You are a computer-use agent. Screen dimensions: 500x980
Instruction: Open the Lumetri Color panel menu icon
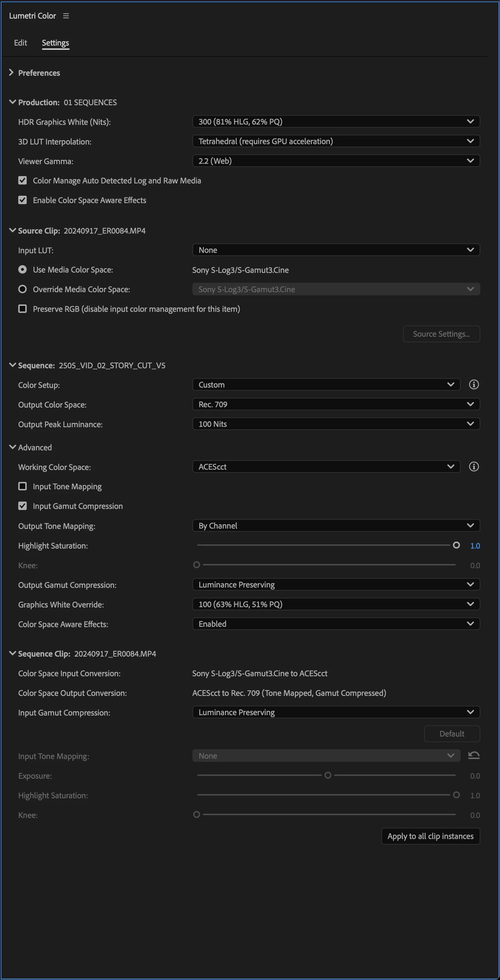[66, 16]
